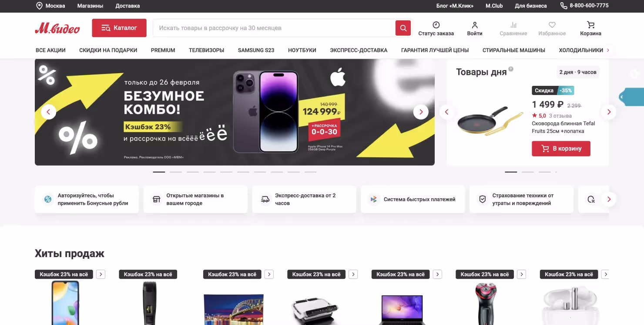Select second banner slide indicator
The width and height of the screenshot is (644, 325).
click(x=176, y=172)
